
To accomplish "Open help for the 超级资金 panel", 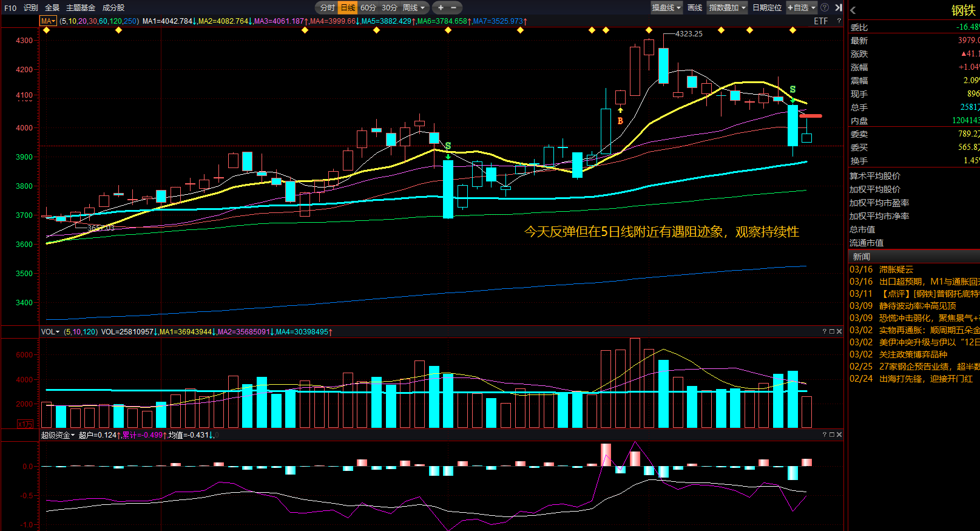I will 825,435.
